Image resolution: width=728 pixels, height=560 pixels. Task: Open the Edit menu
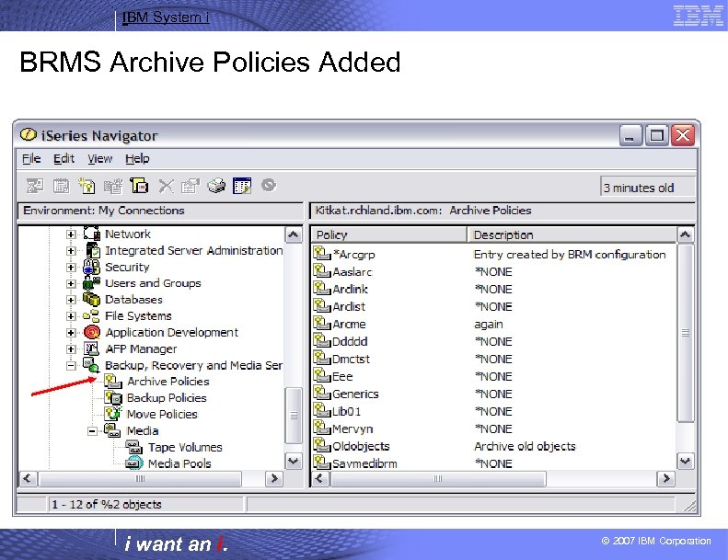click(64, 159)
